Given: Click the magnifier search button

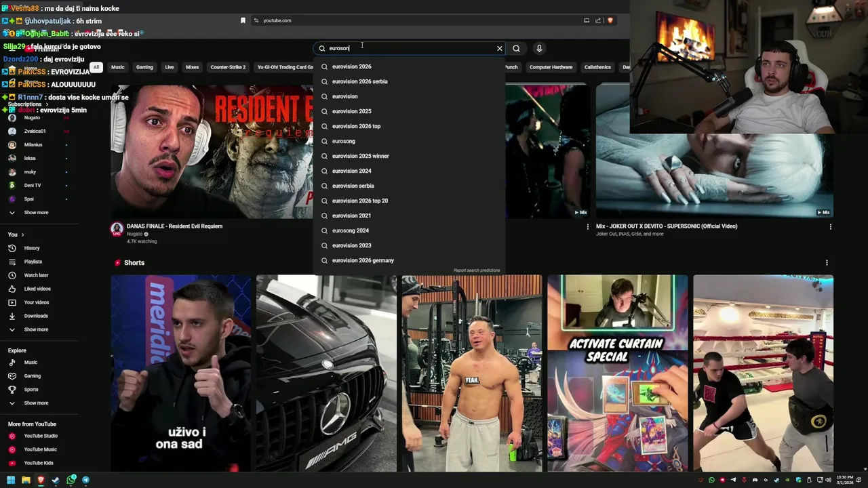Looking at the screenshot, I should click(x=516, y=48).
